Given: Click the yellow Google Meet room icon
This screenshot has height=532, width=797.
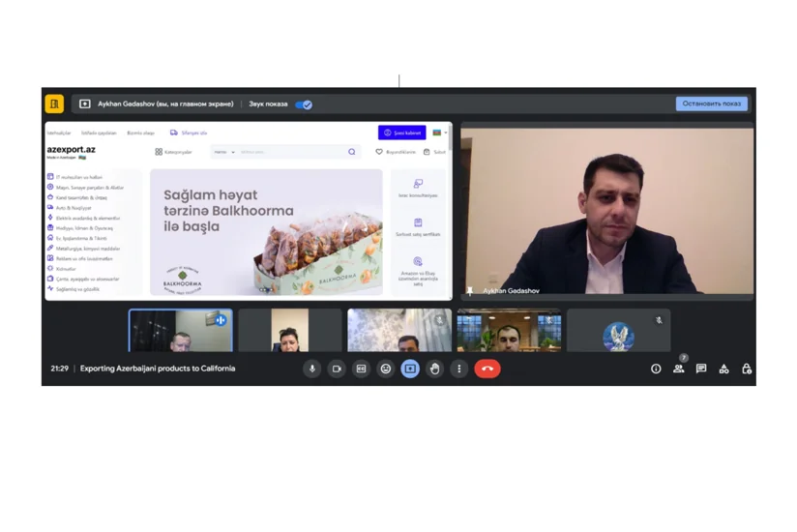Looking at the screenshot, I should (x=54, y=103).
